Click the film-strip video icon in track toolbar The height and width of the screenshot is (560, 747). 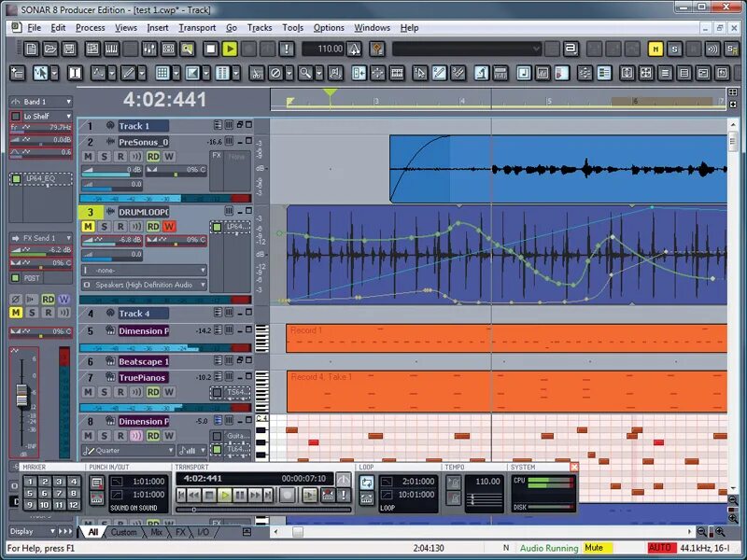tap(396, 73)
